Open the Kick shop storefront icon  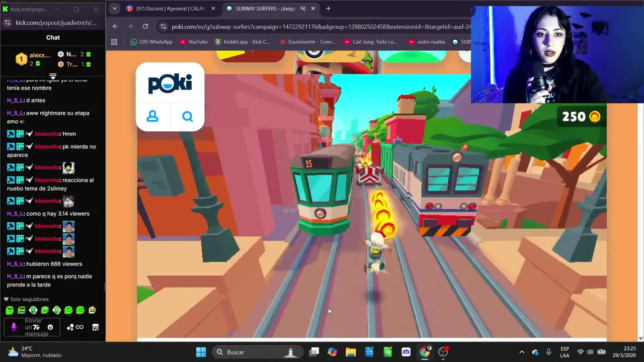tap(95, 327)
